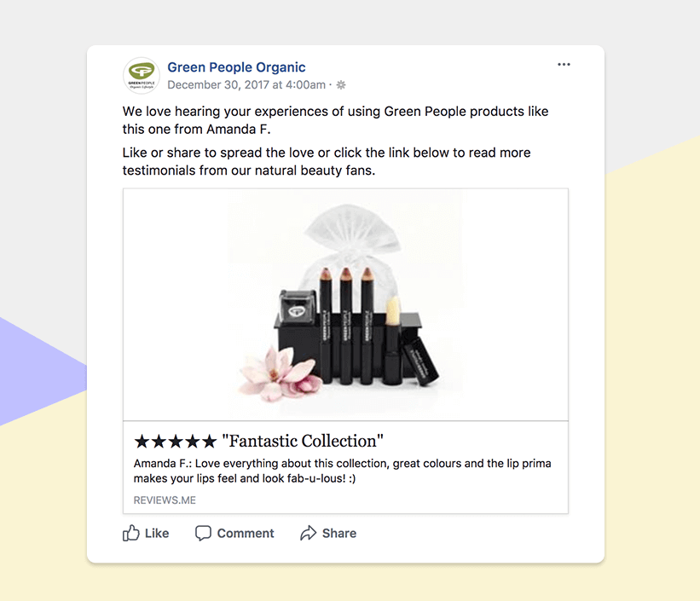Click the Green People Organic profile logo
Image resolution: width=700 pixels, height=601 pixels.
coord(141,75)
